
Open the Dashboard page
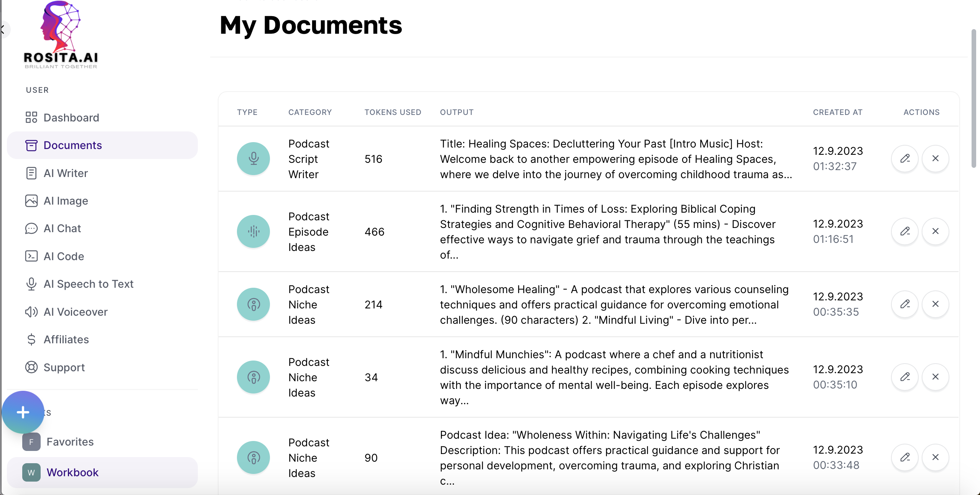click(71, 118)
